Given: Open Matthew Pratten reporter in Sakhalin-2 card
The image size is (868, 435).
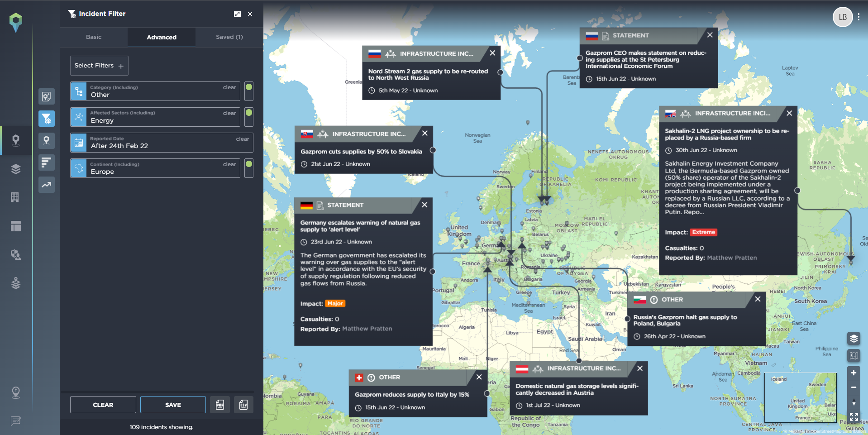Looking at the screenshot, I should (x=732, y=258).
